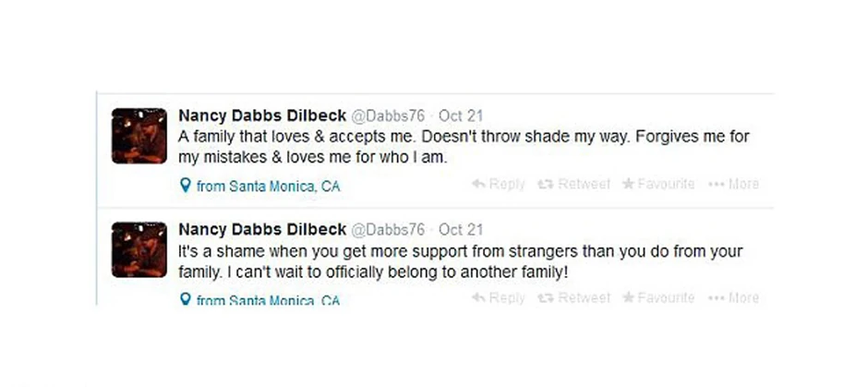Click Retweet icon on the "A family that loves" tweet

[545, 185]
